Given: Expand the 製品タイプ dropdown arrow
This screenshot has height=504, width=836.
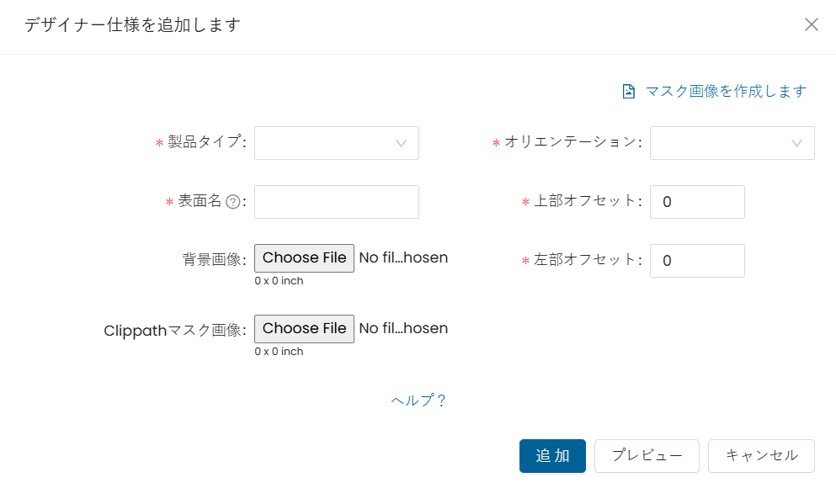Looking at the screenshot, I should [x=402, y=143].
